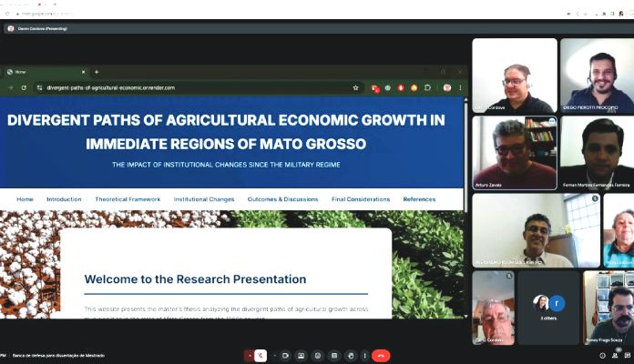
Task: Click the red shield extension icon
Action: (401, 87)
